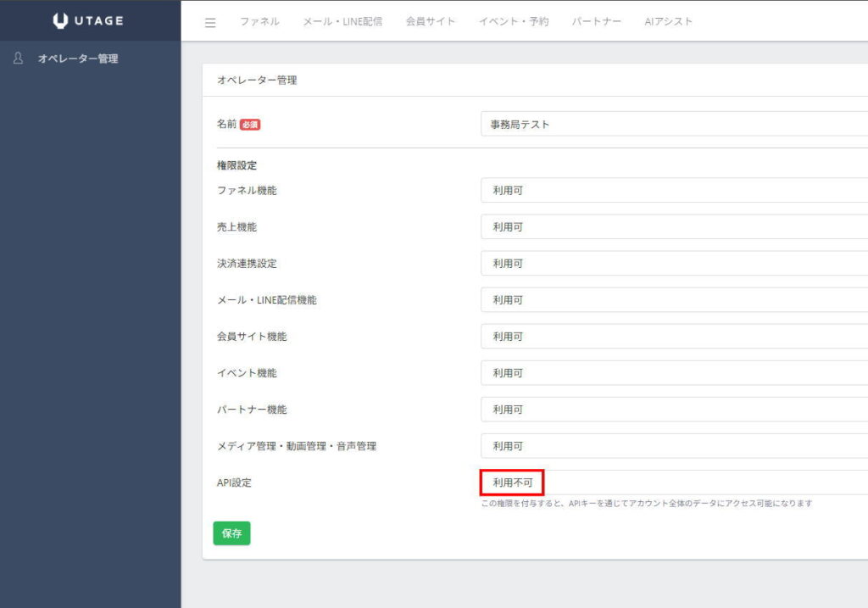868x608 pixels.
Task: Open the 売上機能 permission dropdown
Action: (674, 227)
